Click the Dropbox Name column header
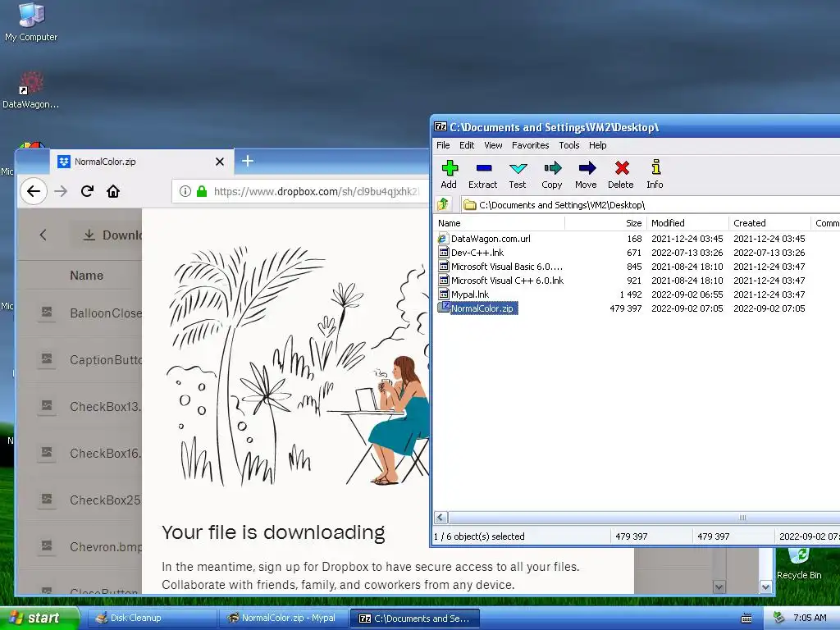This screenshot has width=840, height=630. click(86, 276)
